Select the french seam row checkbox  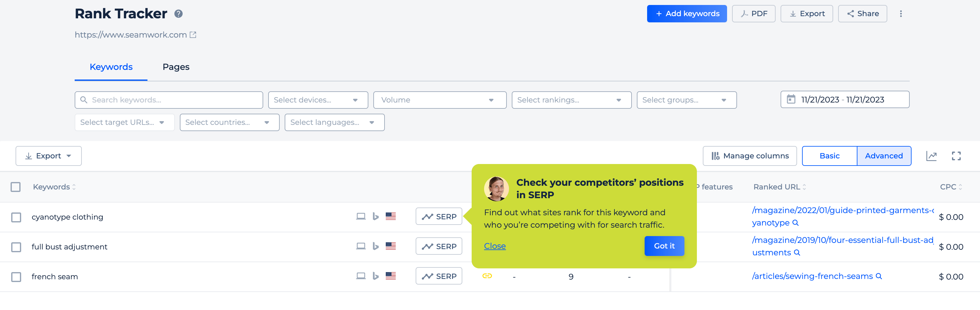click(x=16, y=277)
